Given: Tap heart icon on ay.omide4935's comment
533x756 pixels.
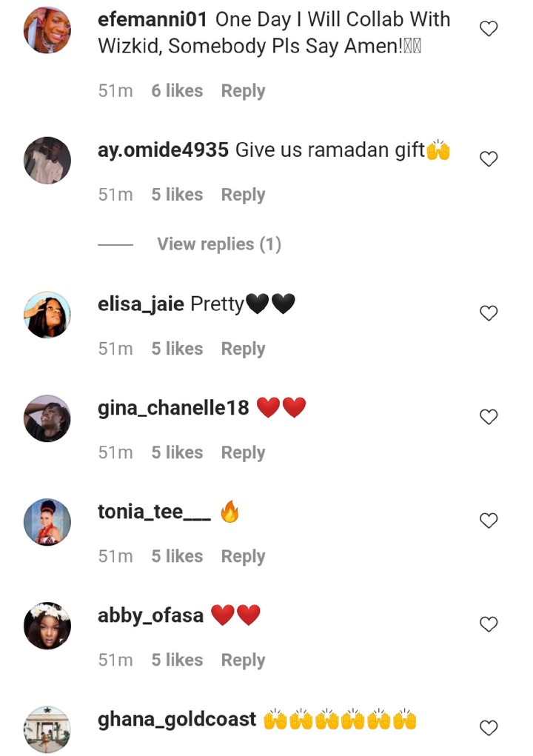Looking at the screenshot, I should coord(489,159).
